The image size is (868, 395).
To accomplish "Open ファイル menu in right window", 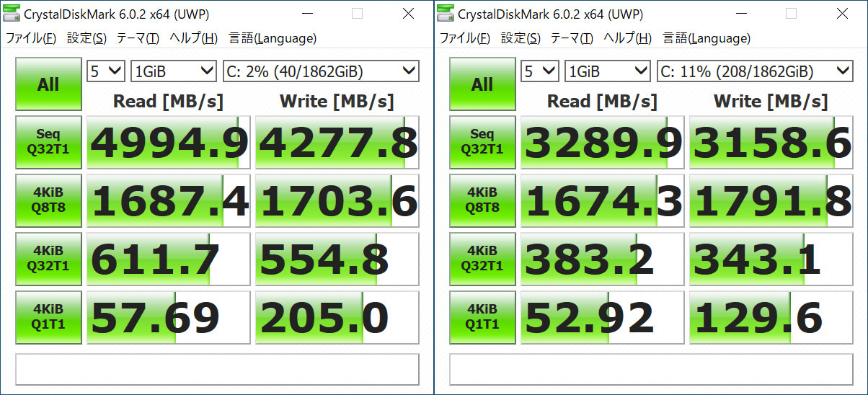I will pyautogui.click(x=465, y=38).
